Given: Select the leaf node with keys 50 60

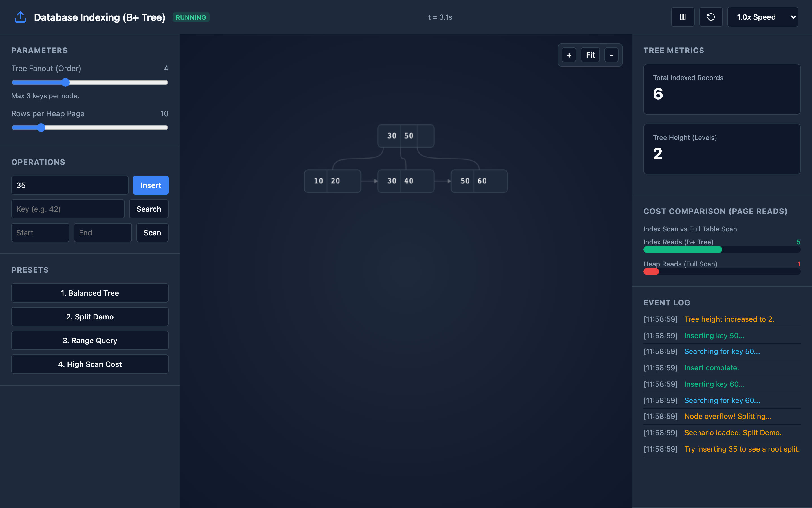Looking at the screenshot, I should click(479, 181).
